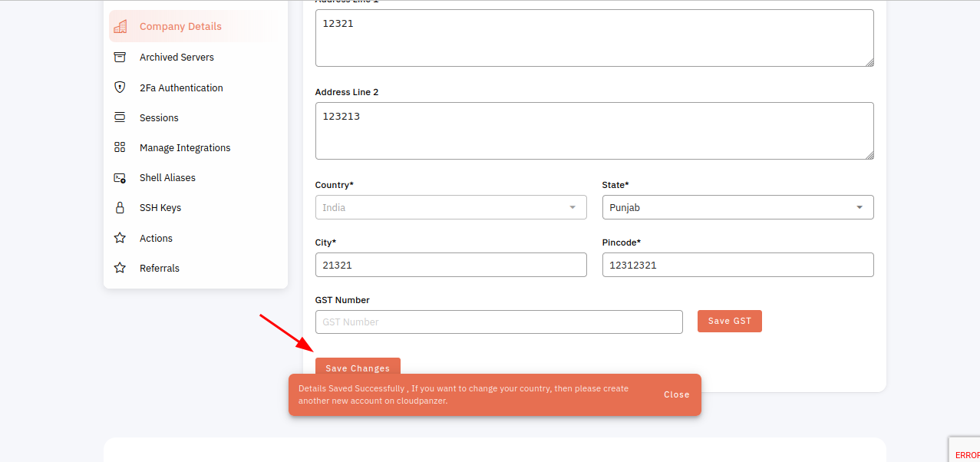Click the Actions star icon

(120, 238)
